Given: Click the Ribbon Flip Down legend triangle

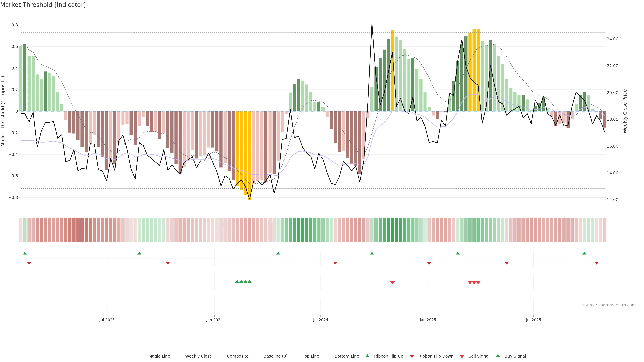Looking at the screenshot, I should click(x=412, y=356).
